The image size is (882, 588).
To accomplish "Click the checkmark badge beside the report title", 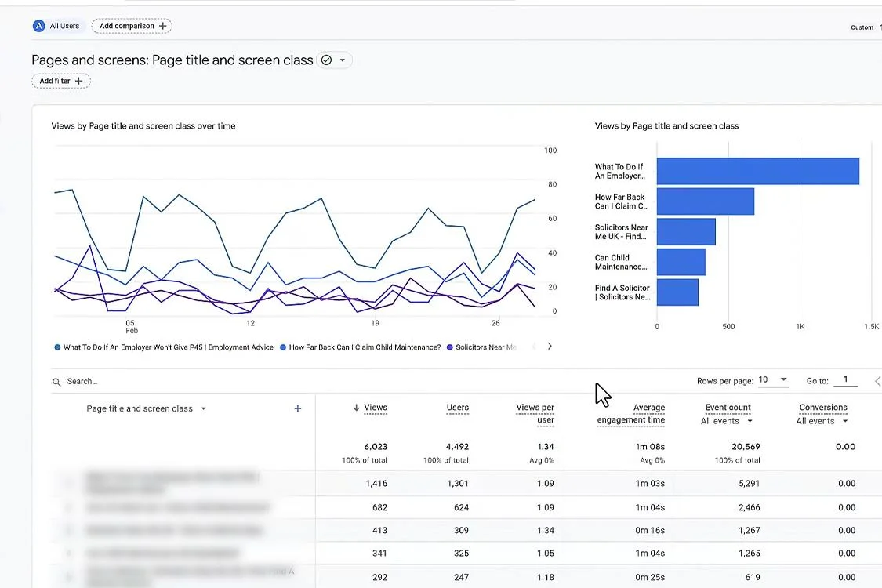I will coord(325,59).
